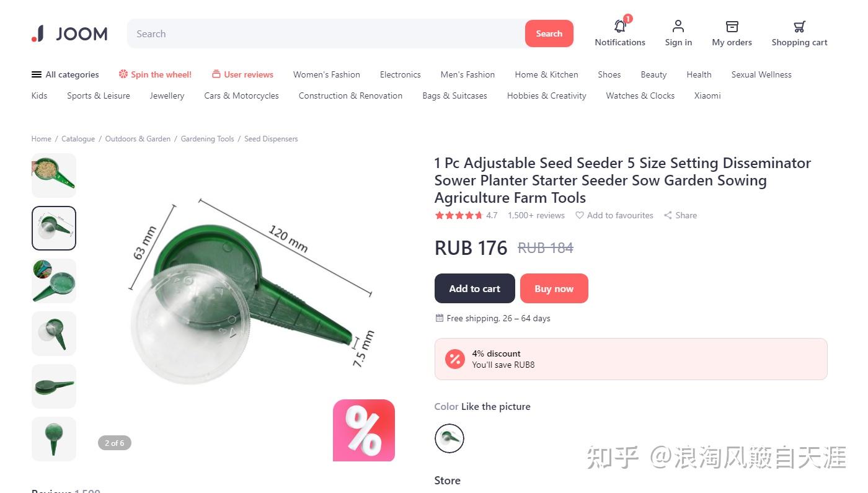Select the first product thumbnail with seeds
This screenshot has height=493, width=868.
(54, 175)
